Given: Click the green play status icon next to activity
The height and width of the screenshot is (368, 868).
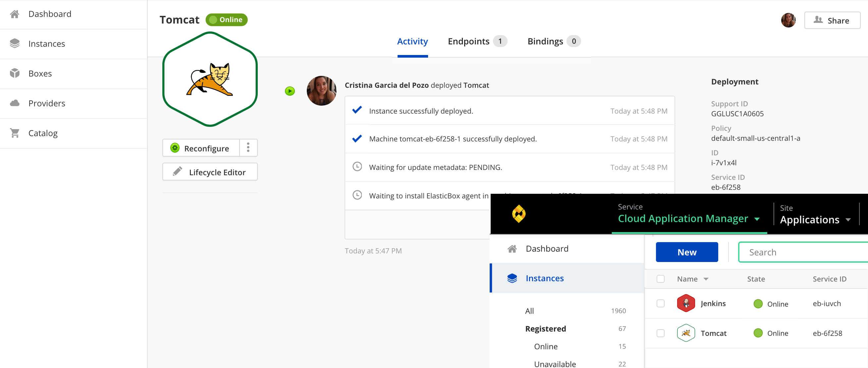Looking at the screenshot, I should click(290, 91).
